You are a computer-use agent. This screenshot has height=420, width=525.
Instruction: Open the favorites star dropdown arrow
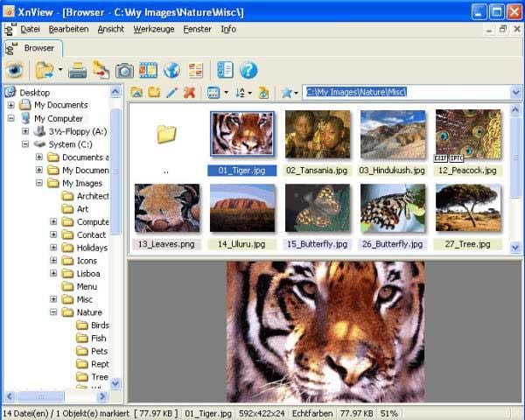(x=296, y=93)
